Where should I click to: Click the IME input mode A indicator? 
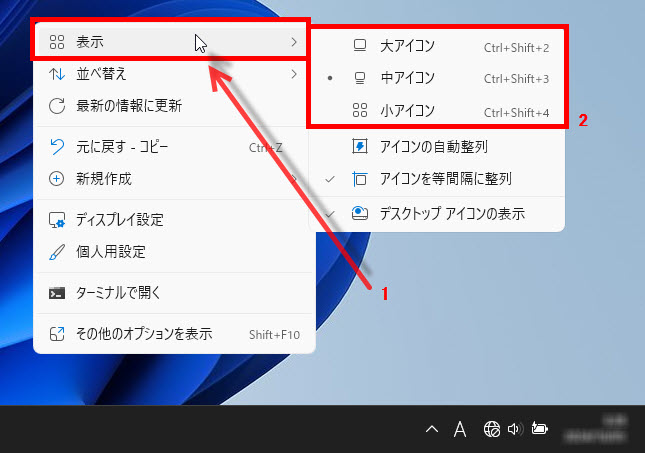click(x=460, y=429)
